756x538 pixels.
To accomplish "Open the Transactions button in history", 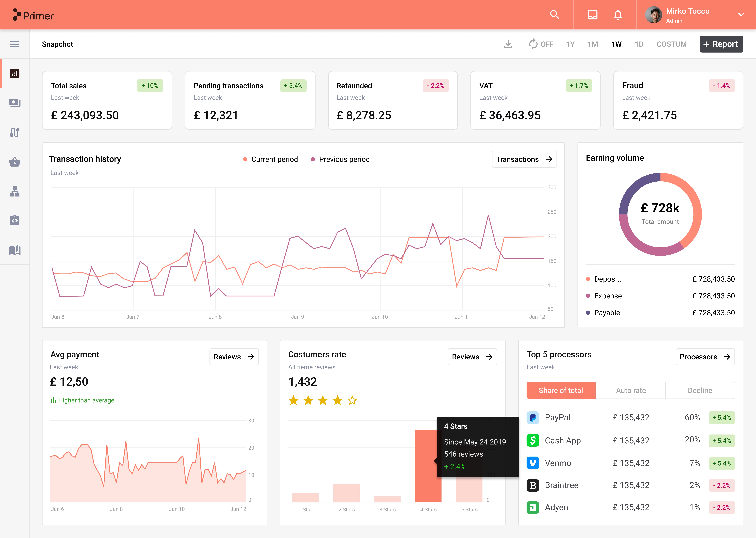I will pos(524,159).
